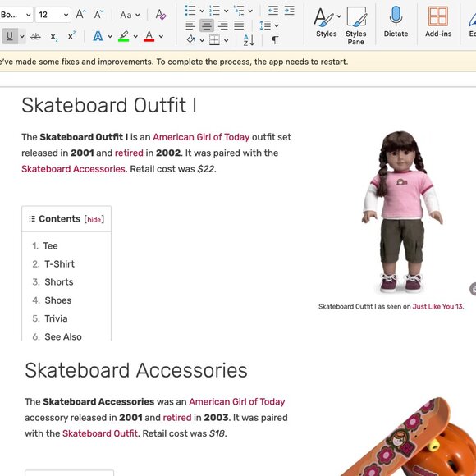The image size is (476, 476).
Task: Place cursor in the Skateboard Accessories heading
Action: (x=136, y=370)
